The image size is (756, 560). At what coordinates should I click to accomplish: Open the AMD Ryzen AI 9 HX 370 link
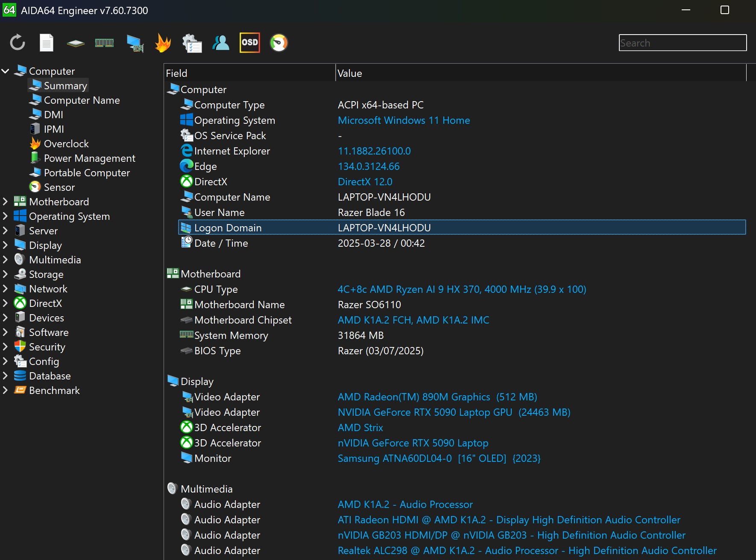[462, 289]
